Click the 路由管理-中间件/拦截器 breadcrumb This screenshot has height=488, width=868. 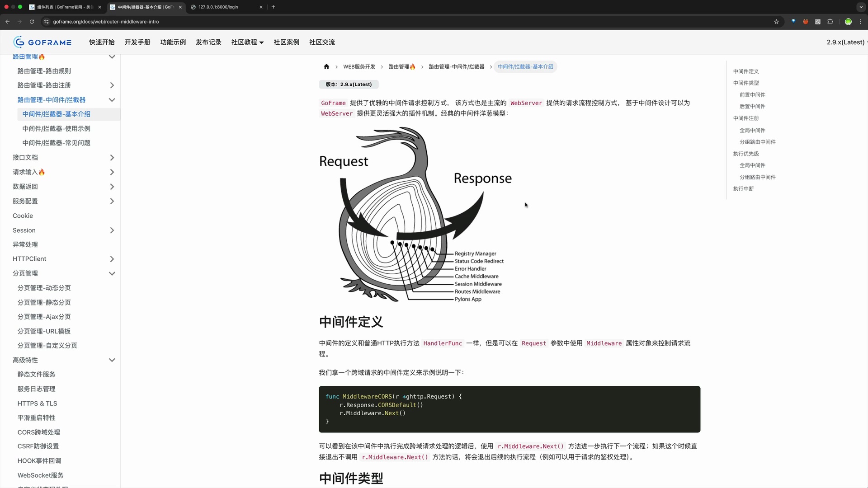[x=456, y=67]
